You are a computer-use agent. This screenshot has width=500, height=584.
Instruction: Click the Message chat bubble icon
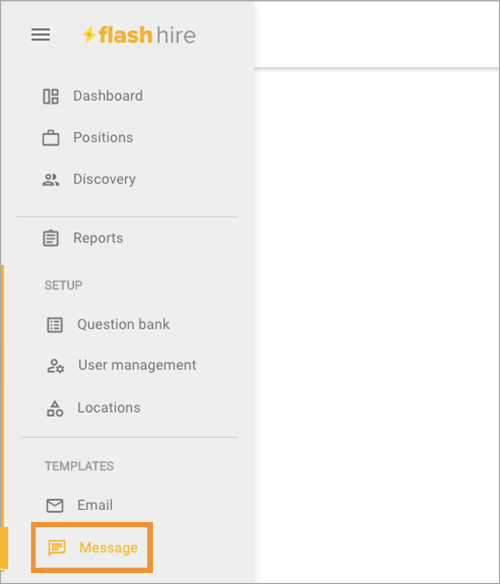tap(57, 548)
